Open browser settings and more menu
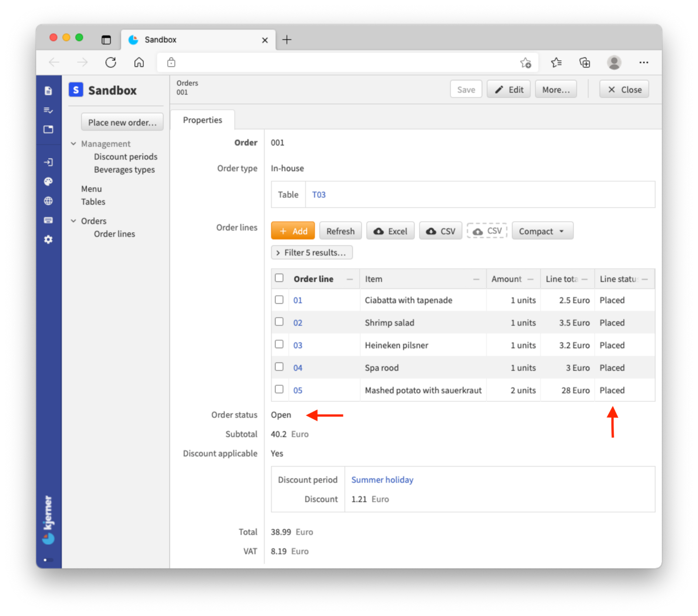The image size is (698, 616). tap(643, 62)
